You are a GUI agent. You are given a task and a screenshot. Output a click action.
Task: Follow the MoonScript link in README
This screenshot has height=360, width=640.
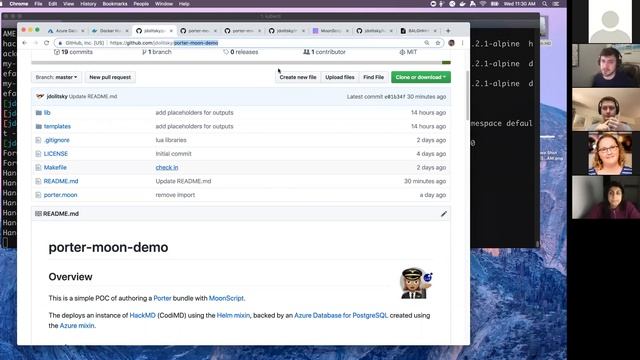[226, 298]
